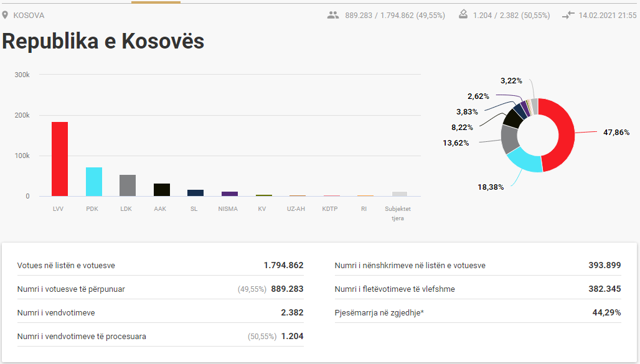Select the highlighted gold tab indicator at top
Screen dimensions: 640x364
click(x=156, y=2)
